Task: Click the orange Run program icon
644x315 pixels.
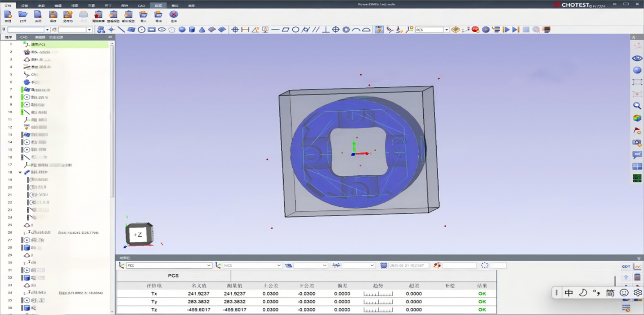Action: [x=485, y=29]
